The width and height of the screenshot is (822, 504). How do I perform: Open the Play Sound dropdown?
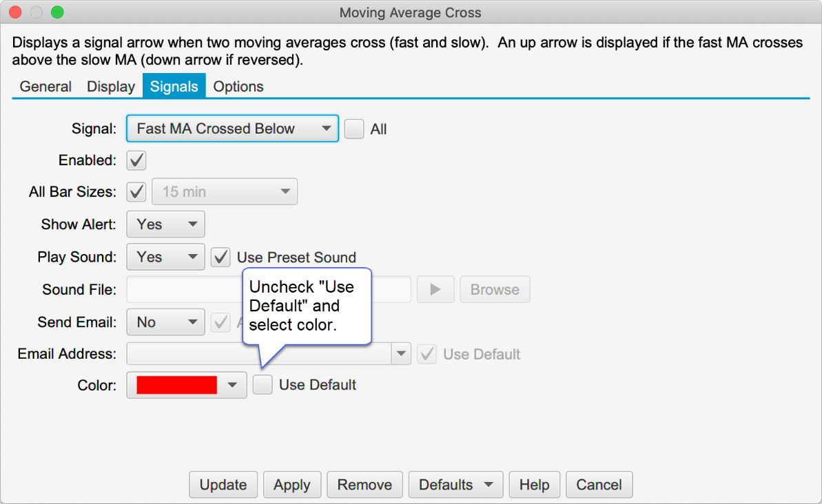coord(165,258)
